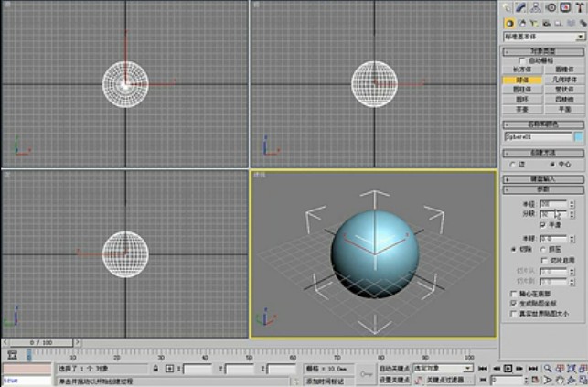The image size is (588, 387).
Task: Toggle the 真实世界贴图大小 checkbox
Action: coord(514,314)
